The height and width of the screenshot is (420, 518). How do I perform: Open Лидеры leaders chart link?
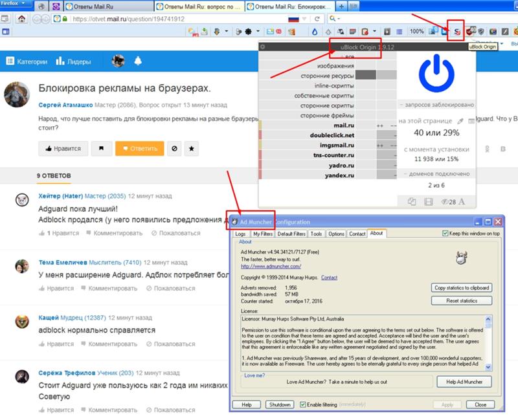73,61
